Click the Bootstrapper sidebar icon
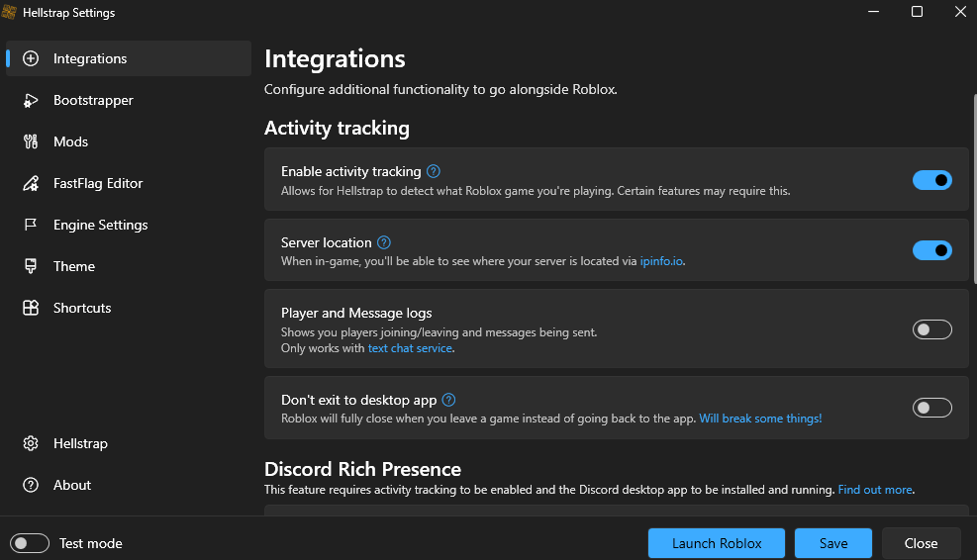 pyautogui.click(x=31, y=100)
